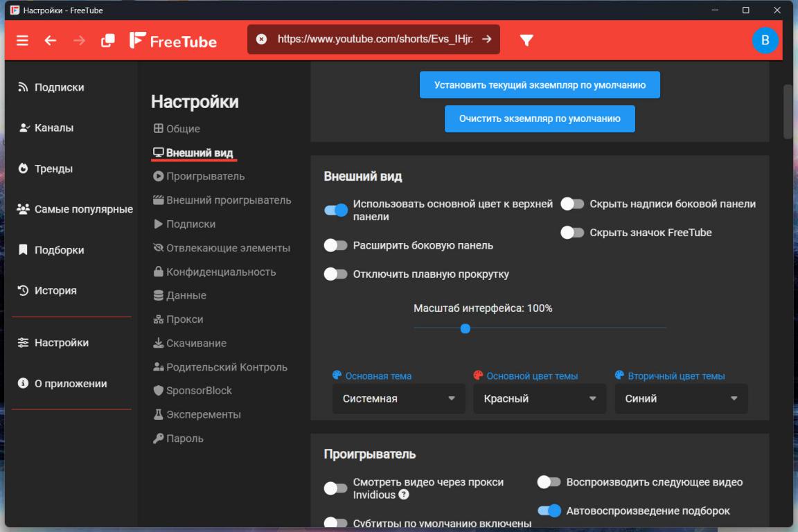This screenshot has height=532, width=798.
Task: Click help icon next to Invidious
Action: click(x=404, y=495)
